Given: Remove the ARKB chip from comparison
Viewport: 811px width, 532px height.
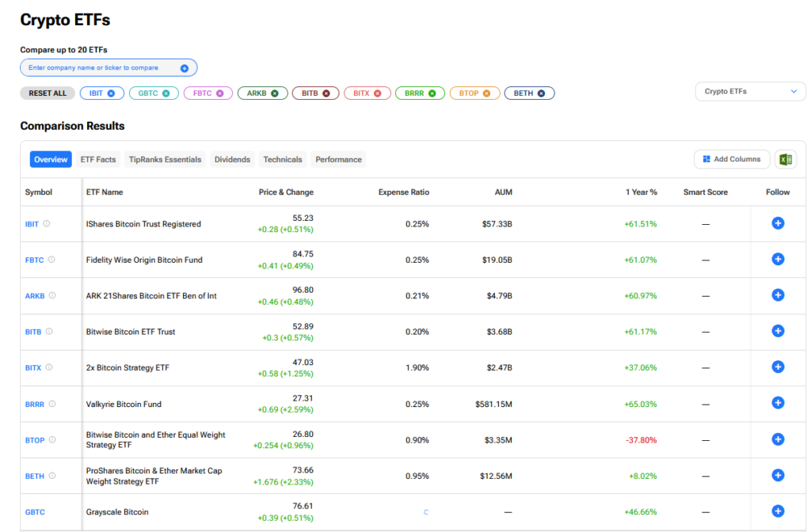Looking at the screenshot, I should pyautogui.click(x=275, y=93).
